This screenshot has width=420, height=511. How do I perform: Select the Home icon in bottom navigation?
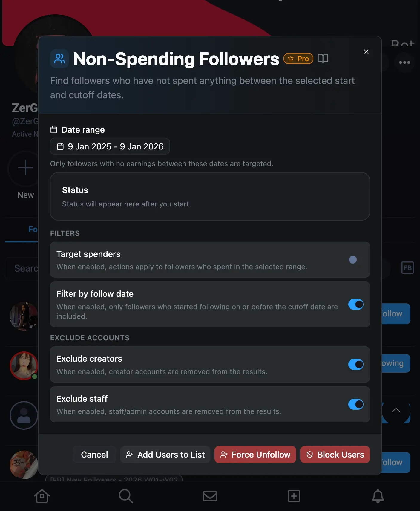click(42, 496)
